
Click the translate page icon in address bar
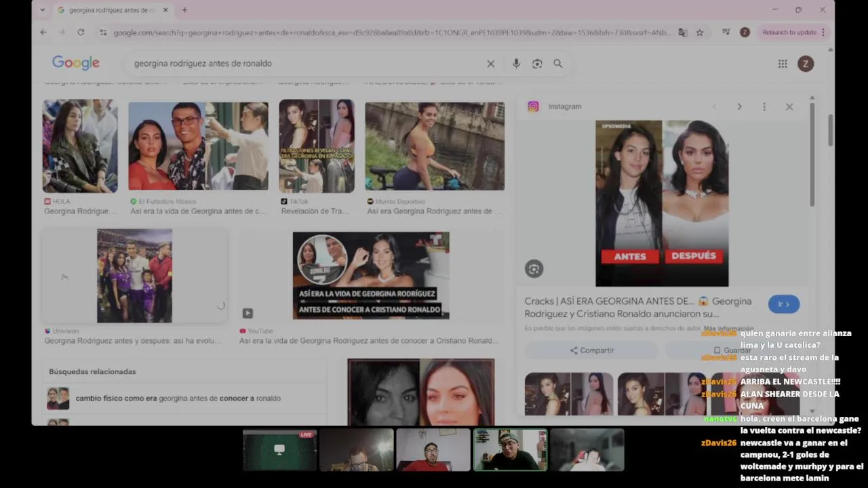pos(683,32)
